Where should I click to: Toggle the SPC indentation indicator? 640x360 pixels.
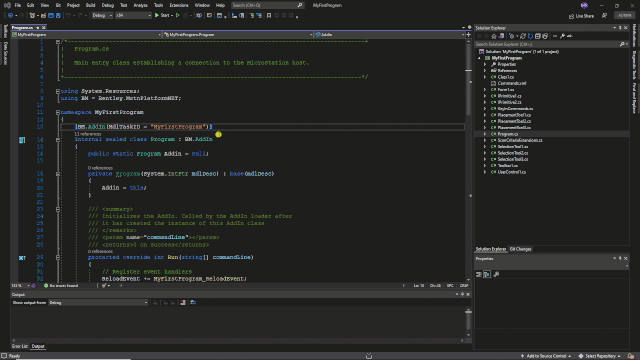click(450, 286)
